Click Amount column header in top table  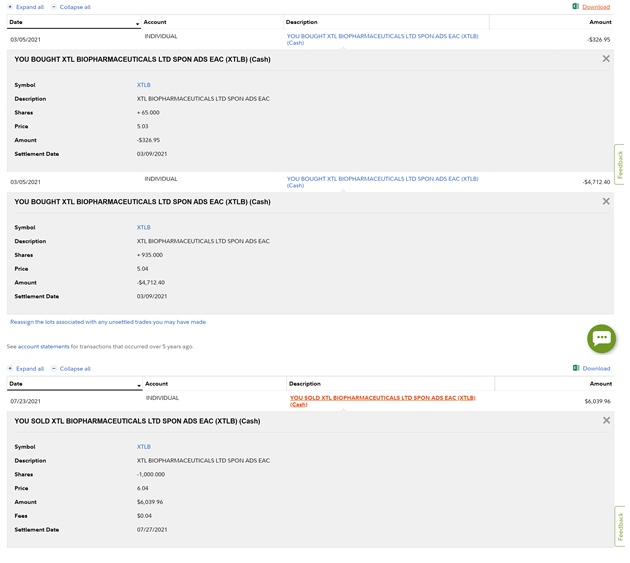600,22
